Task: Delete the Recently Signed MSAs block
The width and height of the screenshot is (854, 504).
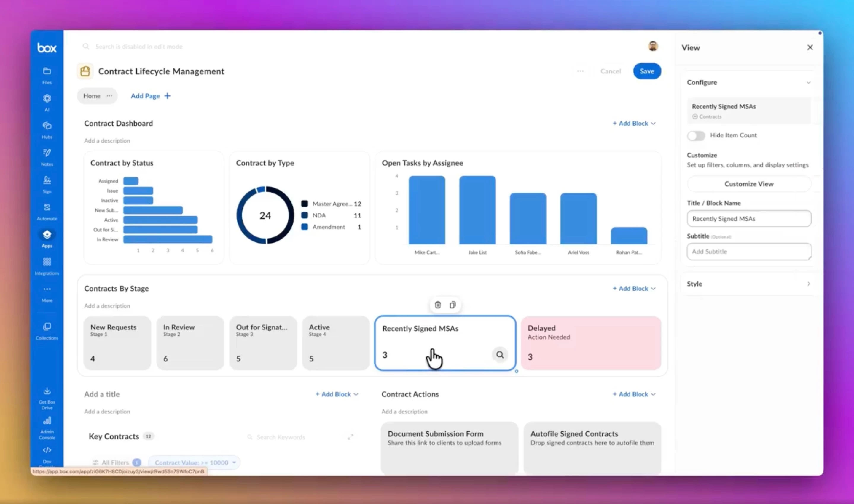Action: coord(438,305)
